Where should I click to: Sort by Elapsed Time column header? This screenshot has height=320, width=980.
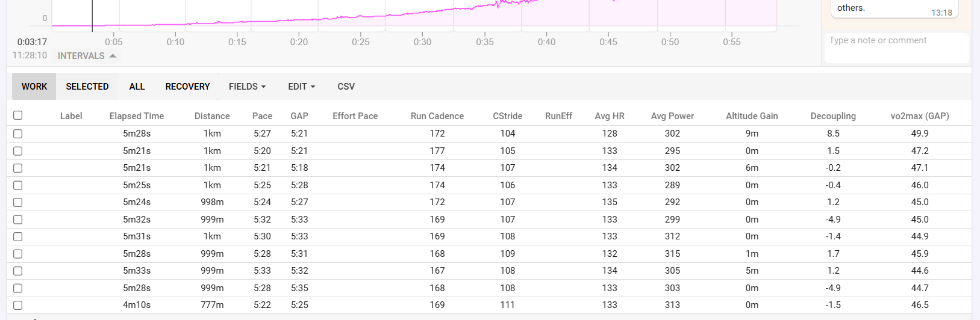[x=137, y=116]
